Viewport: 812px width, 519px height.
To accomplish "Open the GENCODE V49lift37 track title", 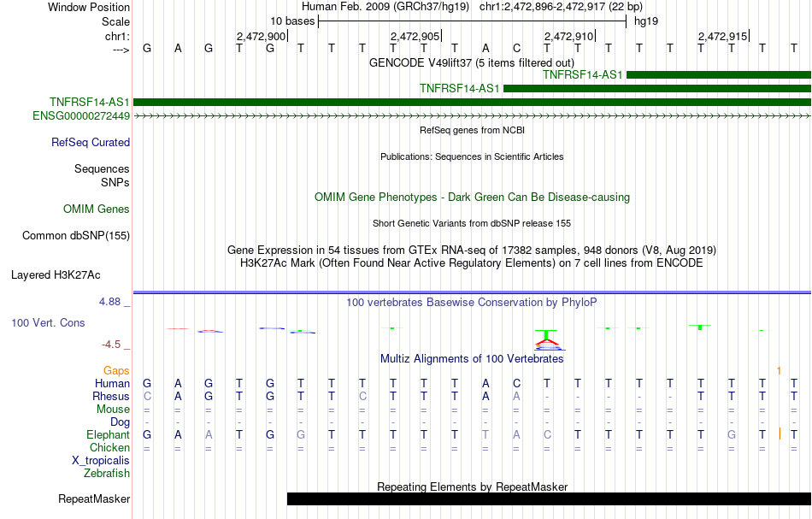I will pyautogui.click(x=471, y=62).
